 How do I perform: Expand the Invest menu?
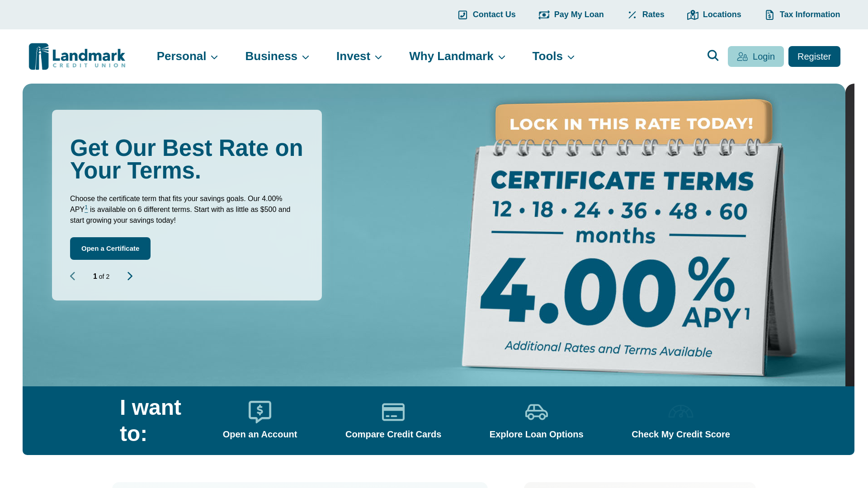click(x=359, y=56)
